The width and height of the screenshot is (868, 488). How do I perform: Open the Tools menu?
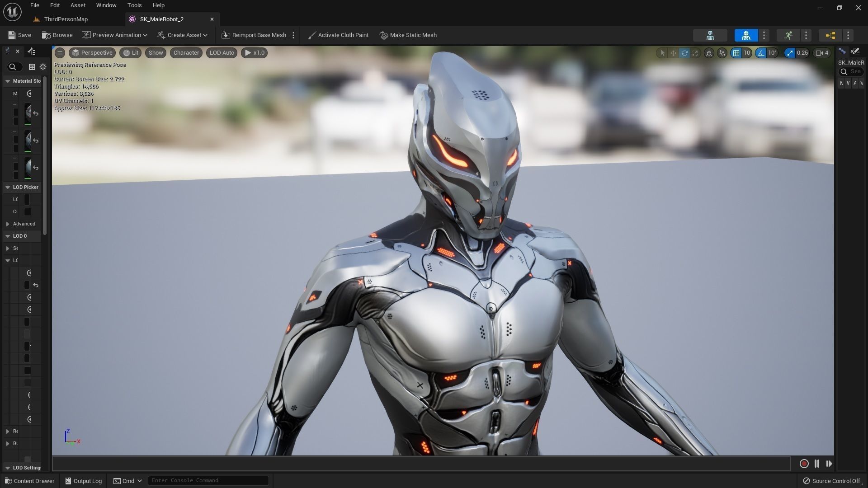click(134, 5)
